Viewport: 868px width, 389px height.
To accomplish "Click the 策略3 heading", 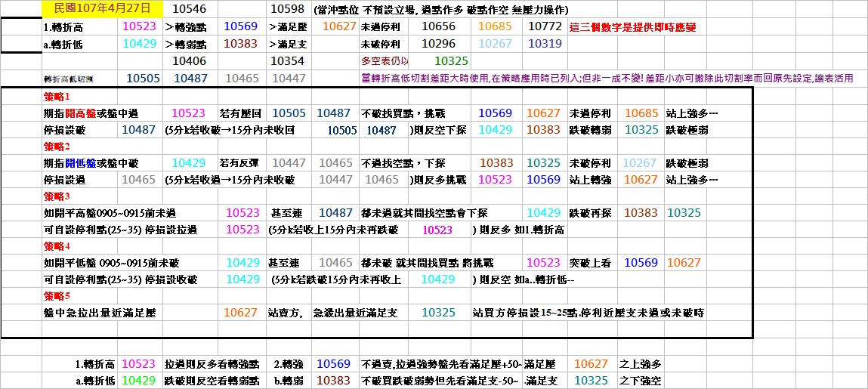I will coord(57,196).
